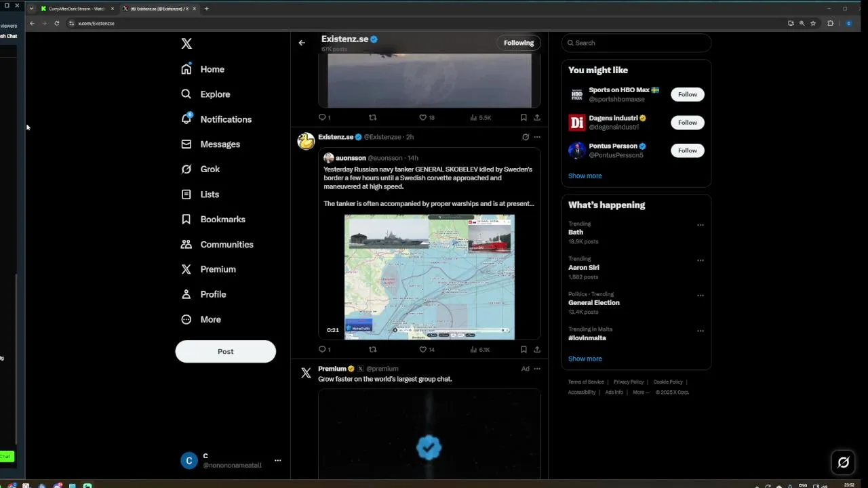
Task: Open Messages
Action: (210, 144)
